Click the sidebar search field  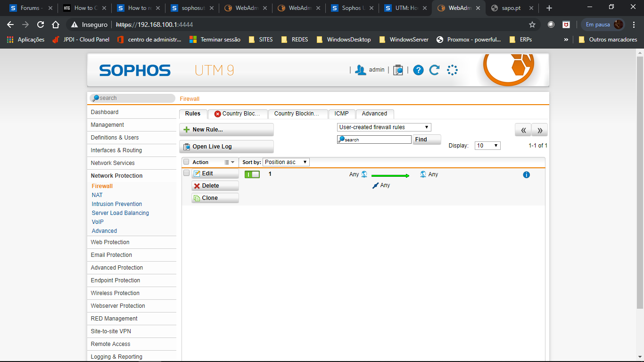(132, 98)
